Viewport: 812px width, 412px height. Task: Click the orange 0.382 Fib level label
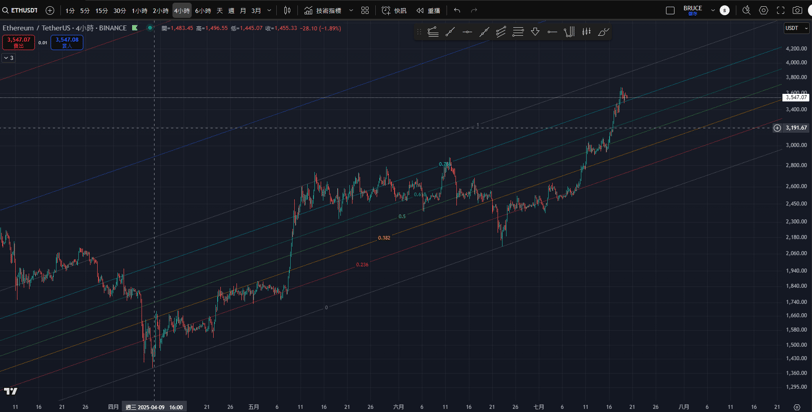(x=384, y=238)
